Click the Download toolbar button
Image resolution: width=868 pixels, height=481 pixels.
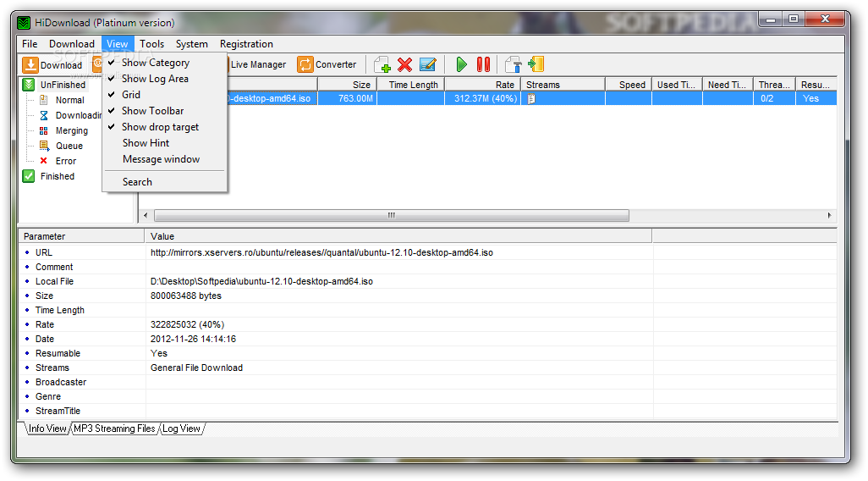pos(52,65)
